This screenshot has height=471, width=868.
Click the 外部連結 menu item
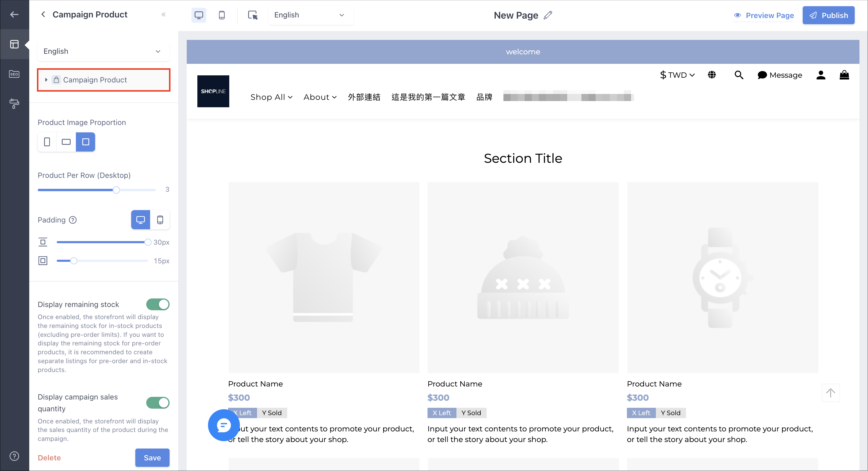coord(364,97)
